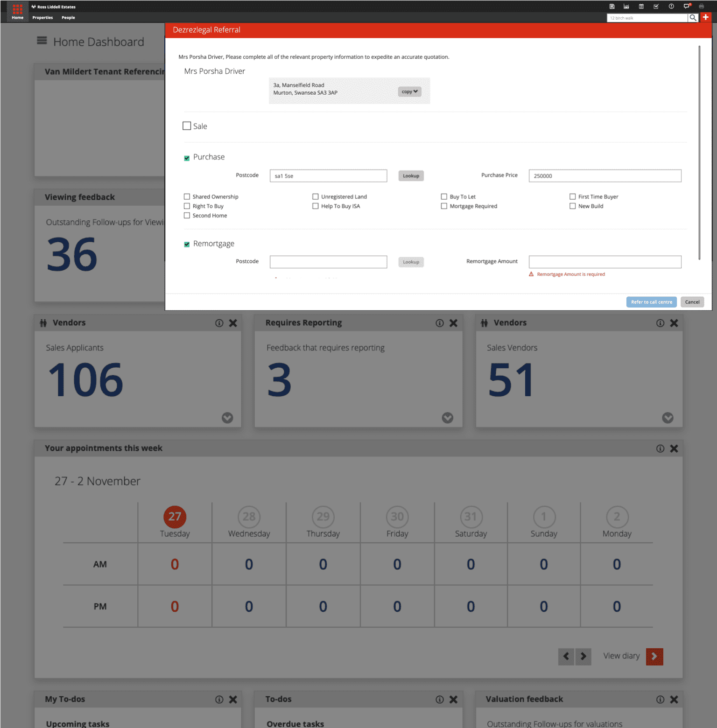Tick Buy To Let checkbox

point(444,196)
